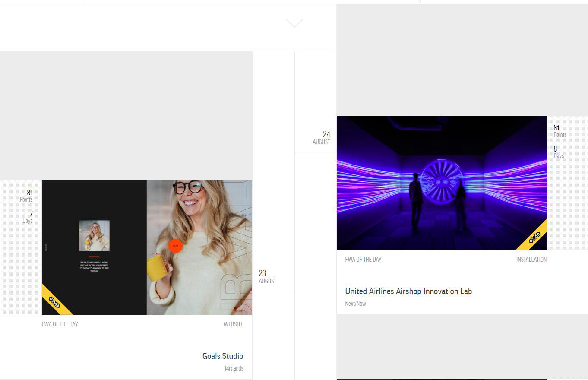Screen dimensions: 588x380
Task: Click FWA OF THE DAY under United Airlines
Action: (364, 260)
